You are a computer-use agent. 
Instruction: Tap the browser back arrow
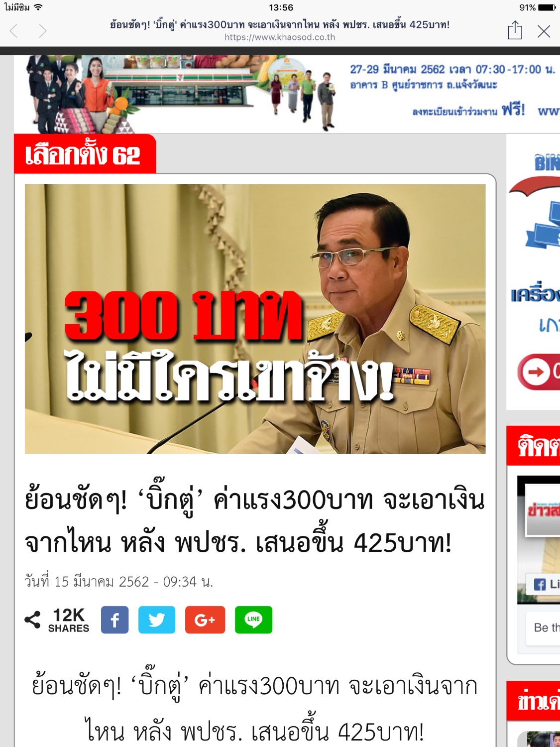pyautogui.click(x=14, y=31)
